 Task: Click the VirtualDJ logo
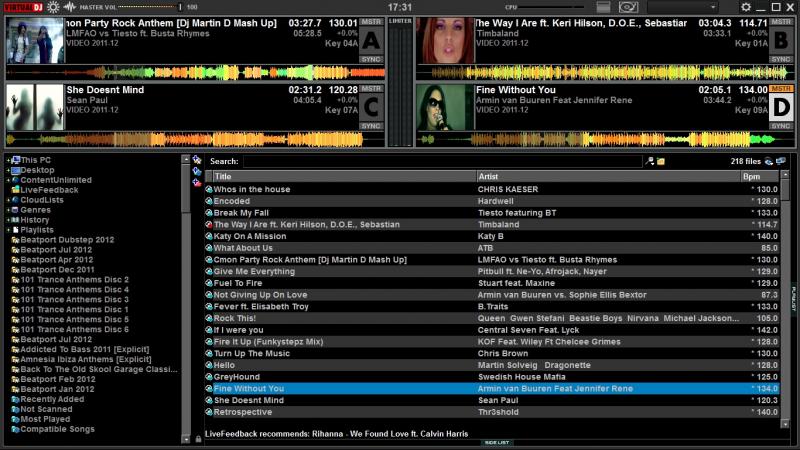[x=23, y=7]
